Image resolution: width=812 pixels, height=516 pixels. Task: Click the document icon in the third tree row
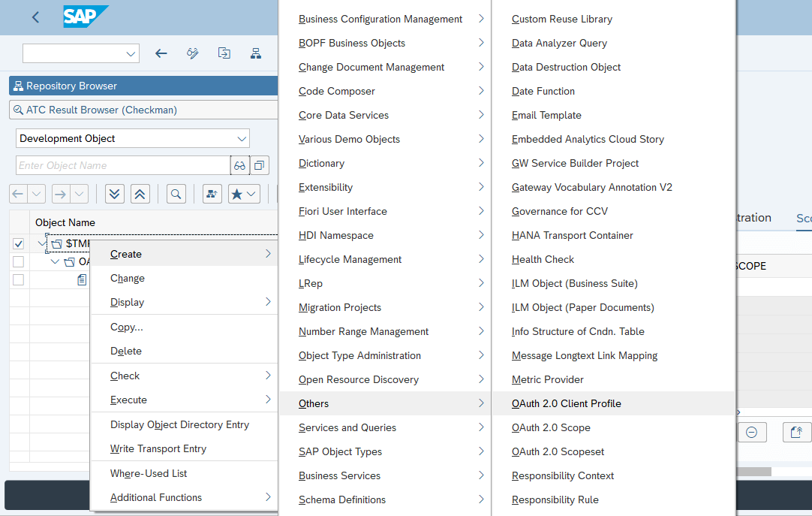(x=82, y=279)
